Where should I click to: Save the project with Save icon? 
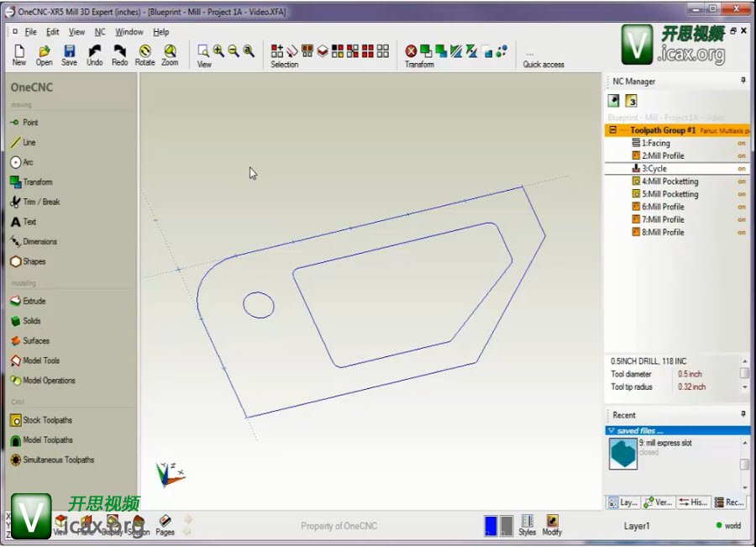69,55
